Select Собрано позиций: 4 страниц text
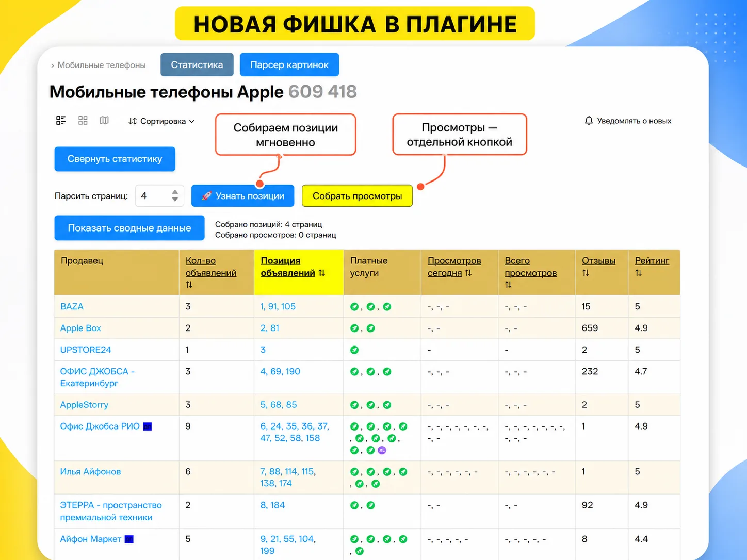The width and height of the screenshot is (747, 560). [268, 224]
